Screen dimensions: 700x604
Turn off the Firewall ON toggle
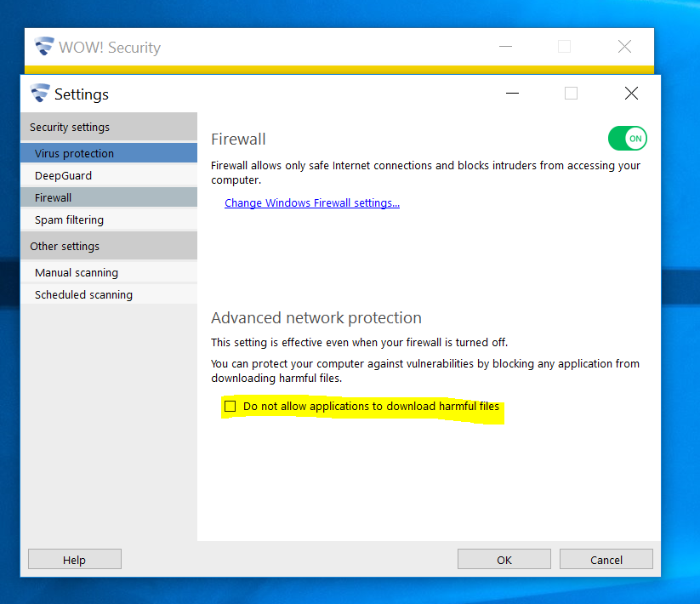tap(627, 139)
